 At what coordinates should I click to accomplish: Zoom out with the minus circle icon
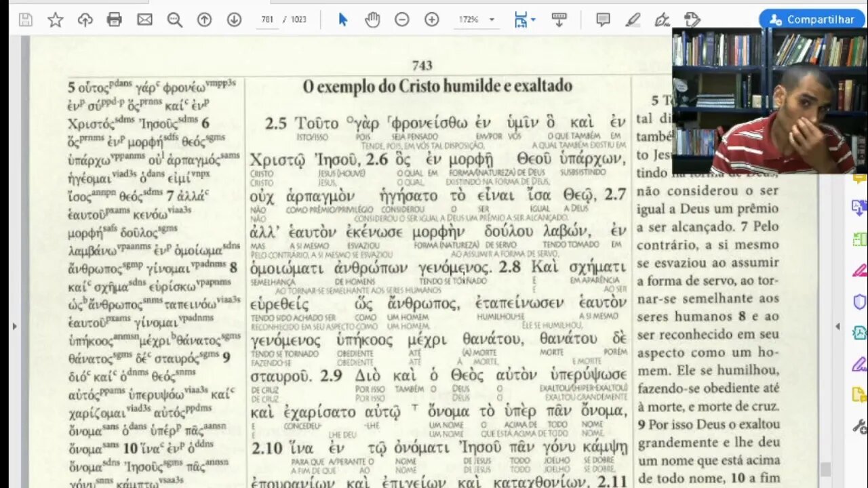pos(402,20)
